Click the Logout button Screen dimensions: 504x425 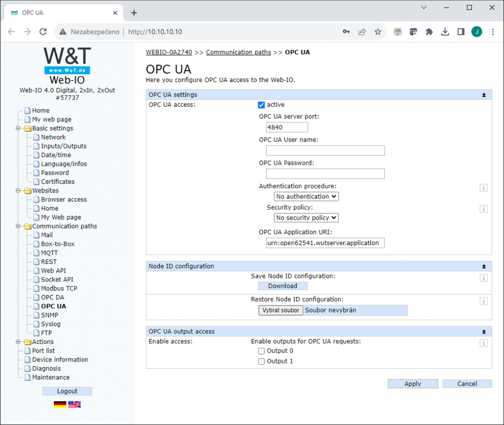(67, 391)
